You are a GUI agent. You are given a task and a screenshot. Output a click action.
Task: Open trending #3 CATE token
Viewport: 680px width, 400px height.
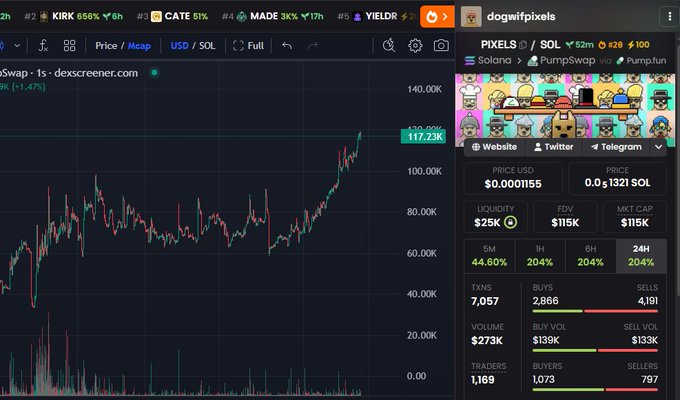173,16
